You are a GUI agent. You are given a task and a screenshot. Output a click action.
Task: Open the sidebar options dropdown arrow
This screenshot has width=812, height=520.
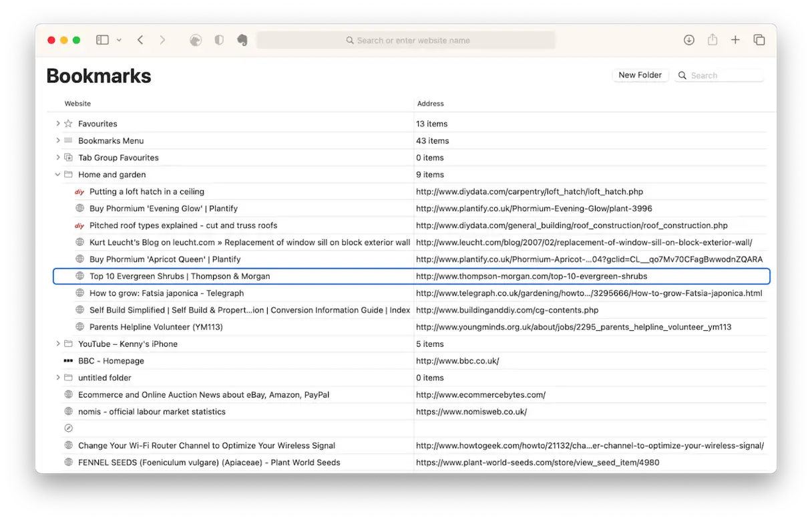coord(119,40)
